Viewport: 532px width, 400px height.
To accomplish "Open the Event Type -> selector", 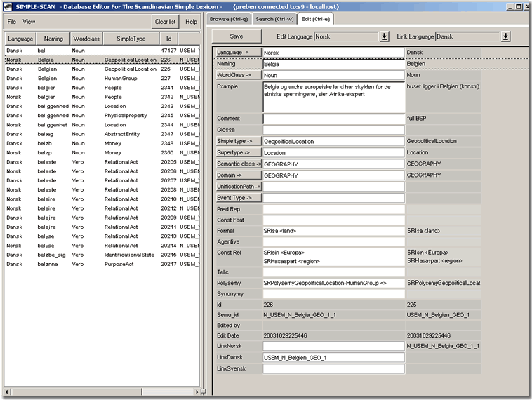I will (x=238, y=198).
